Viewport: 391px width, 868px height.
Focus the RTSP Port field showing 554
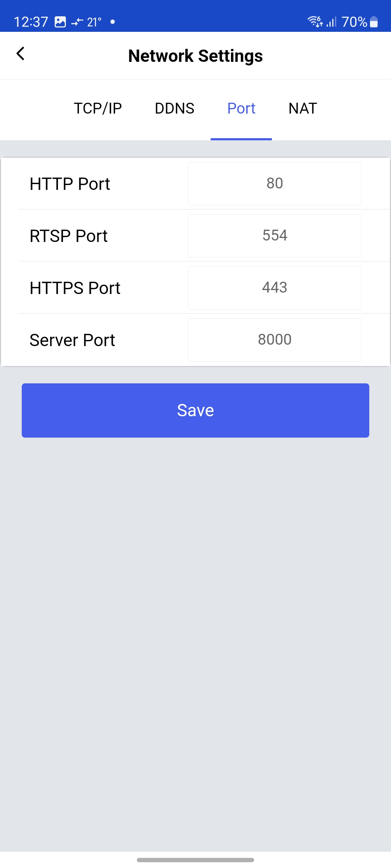(x=274, y=236)
